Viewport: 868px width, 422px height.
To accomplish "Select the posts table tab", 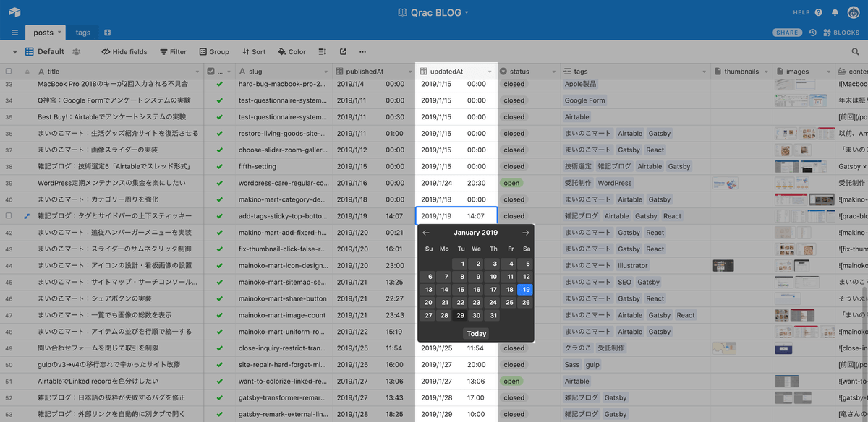I will pyautogui.click(x=42, y=32).
